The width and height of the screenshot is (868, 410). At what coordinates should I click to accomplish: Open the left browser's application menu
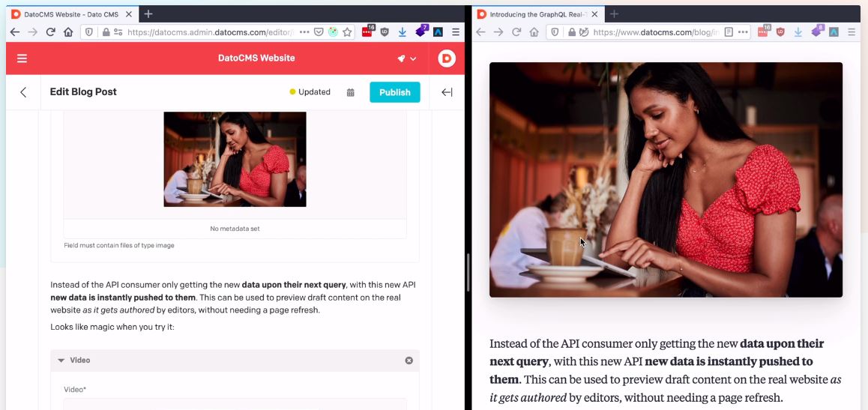(x=456, y=32)
